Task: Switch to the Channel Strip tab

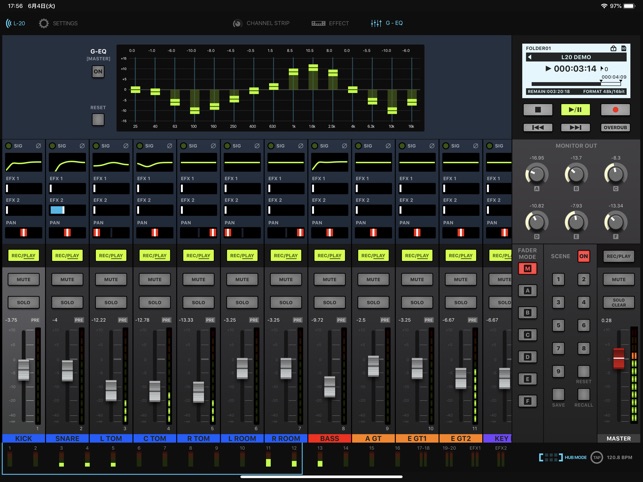Action: (x=258, y=23)
